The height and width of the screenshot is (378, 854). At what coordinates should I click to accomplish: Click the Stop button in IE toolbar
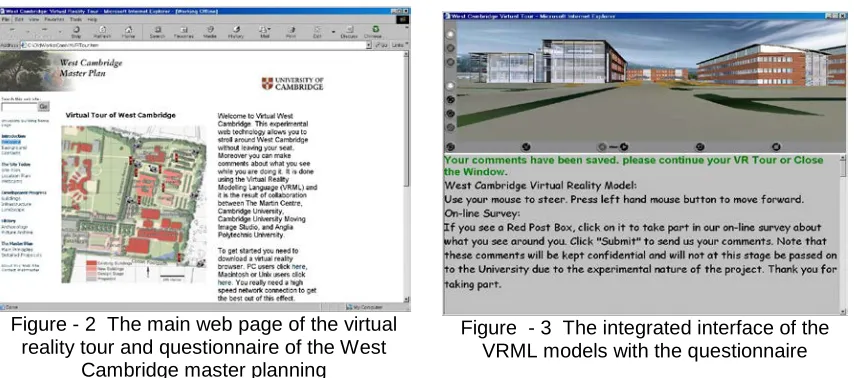click(x=76, y=32)
